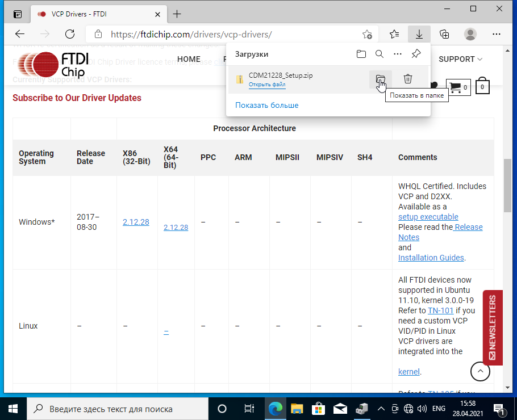The image size is (517, 420).
Task: Open the Installation Guides link
Action: coord(431,258)
